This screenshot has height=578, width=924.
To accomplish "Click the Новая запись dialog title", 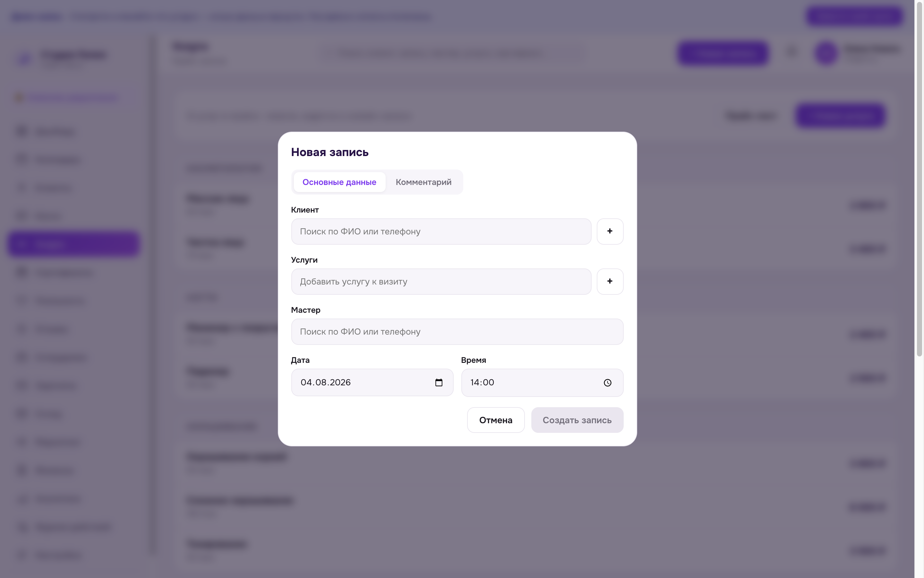I will pos(329,152).
